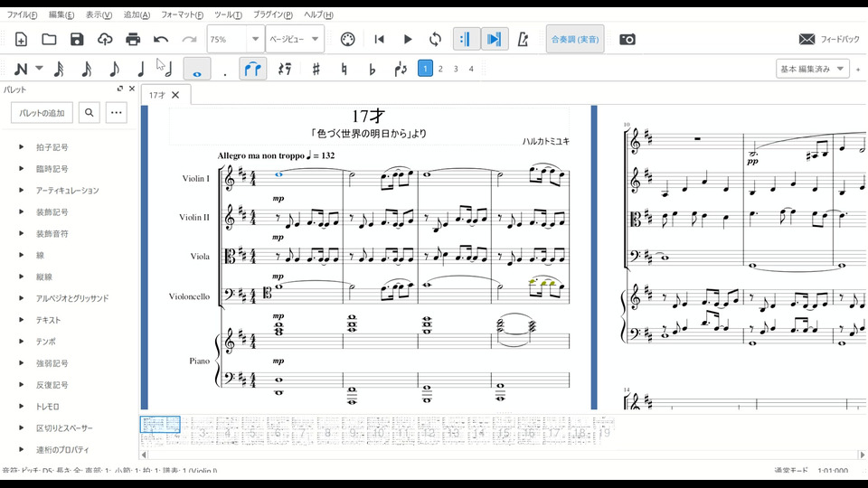Toggle the tie button
Image resolution: width=868 pixels, height=488 pixels.
pos(253,70)
